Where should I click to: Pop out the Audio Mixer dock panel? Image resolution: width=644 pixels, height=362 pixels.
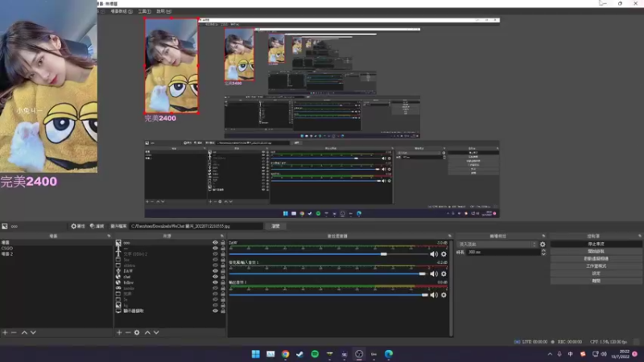[x=450, y=236]
